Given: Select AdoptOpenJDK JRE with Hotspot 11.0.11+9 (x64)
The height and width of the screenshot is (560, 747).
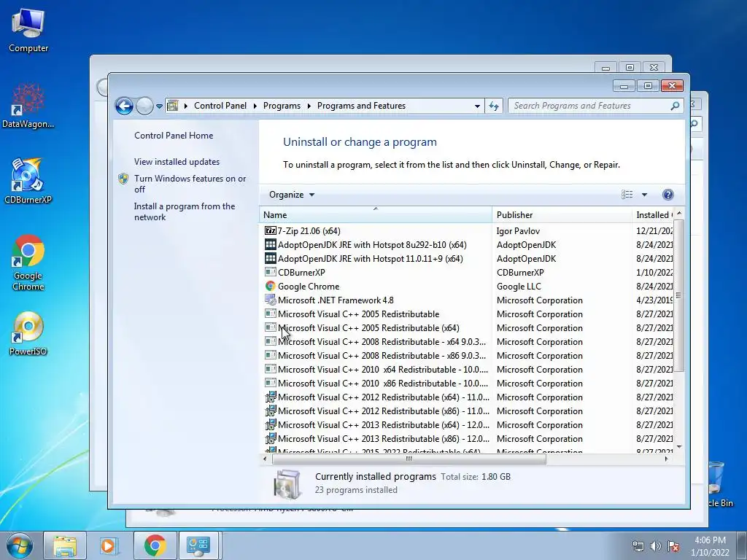Looking at the screenshot, I should click(370, 259).
